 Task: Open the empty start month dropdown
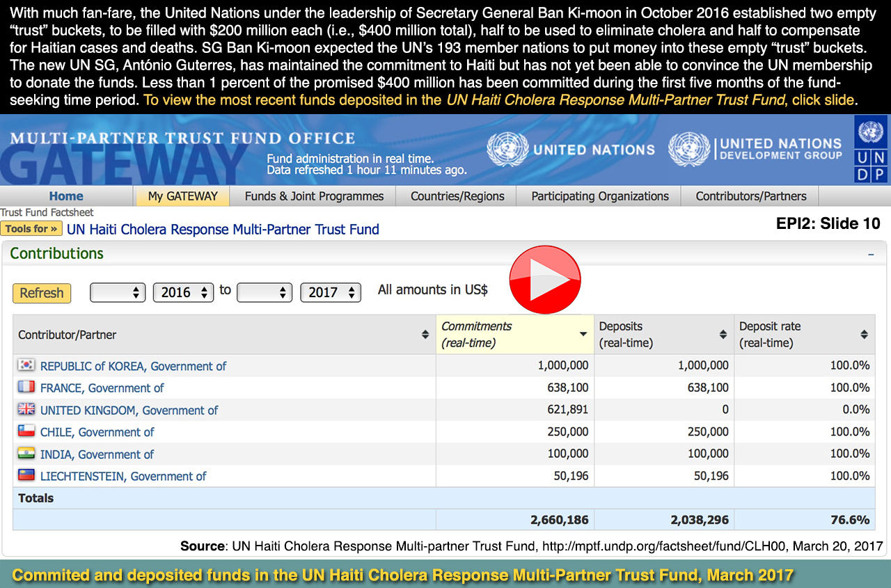click(x=118, y=292)
